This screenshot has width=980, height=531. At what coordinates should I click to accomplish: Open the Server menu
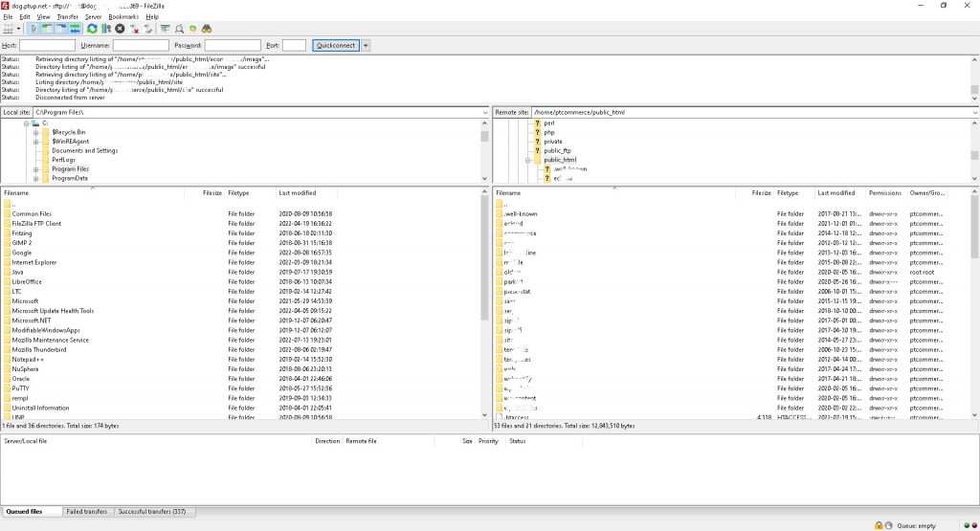[93, 17]
